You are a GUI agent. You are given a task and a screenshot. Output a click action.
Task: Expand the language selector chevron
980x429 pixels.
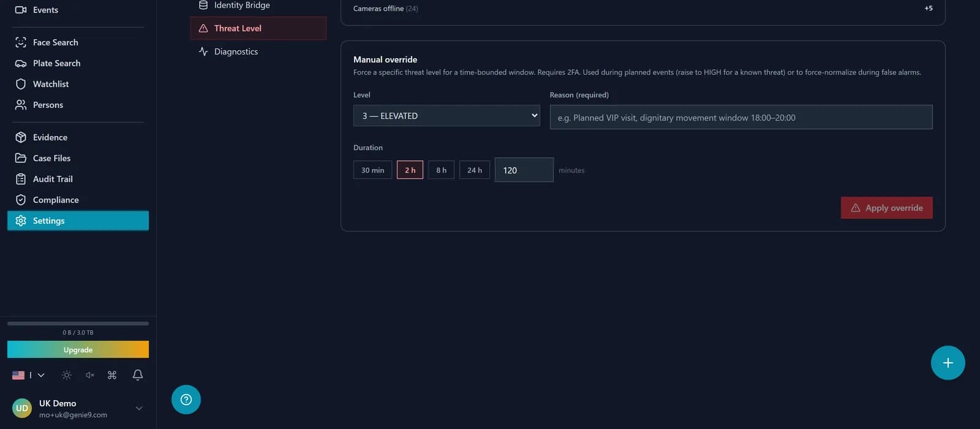(41, 375)
